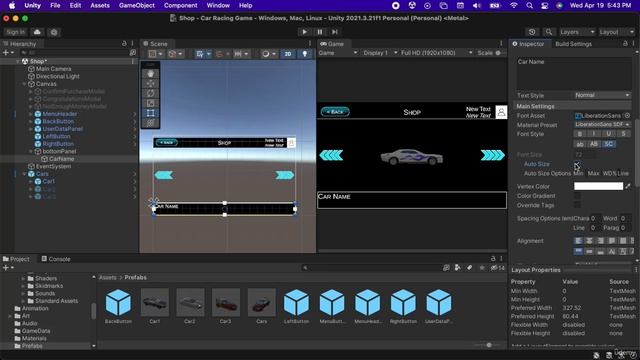Toggle Italic font style button
The width and height of the screenshot is (640, 360).
(594, 134)
